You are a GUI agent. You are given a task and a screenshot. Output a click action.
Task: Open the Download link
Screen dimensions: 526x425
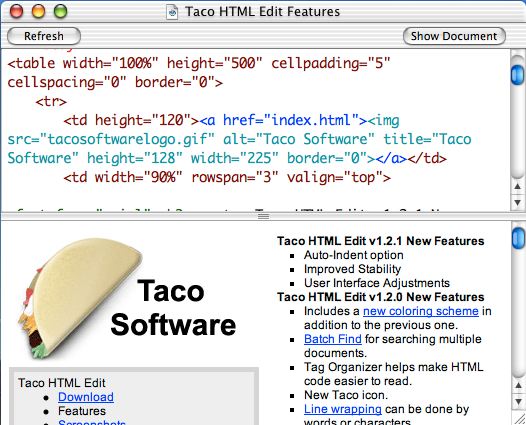click(x=86, y=397)
